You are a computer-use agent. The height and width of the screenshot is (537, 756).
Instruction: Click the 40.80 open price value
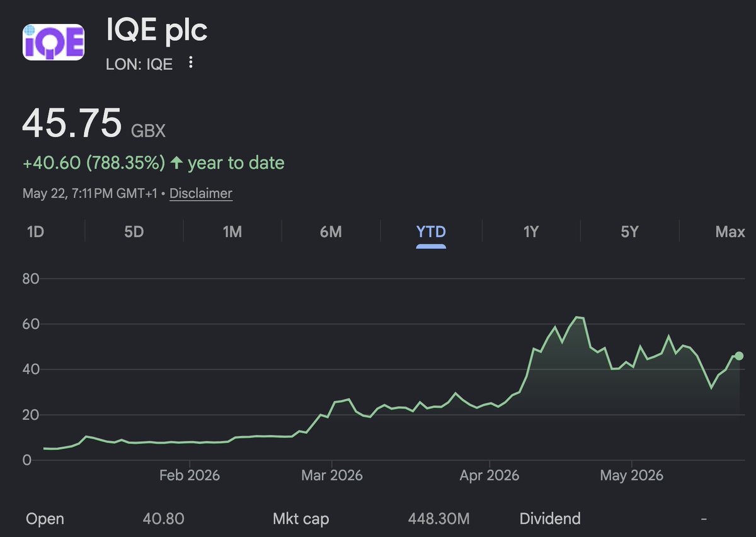click(x=164, y=519)
